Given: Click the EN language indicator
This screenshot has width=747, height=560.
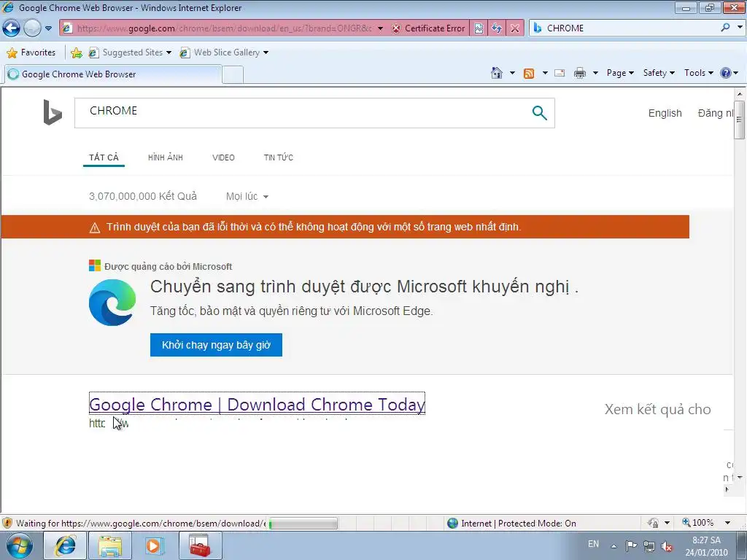Looking at the screenshot, I should tap(593, 544).
